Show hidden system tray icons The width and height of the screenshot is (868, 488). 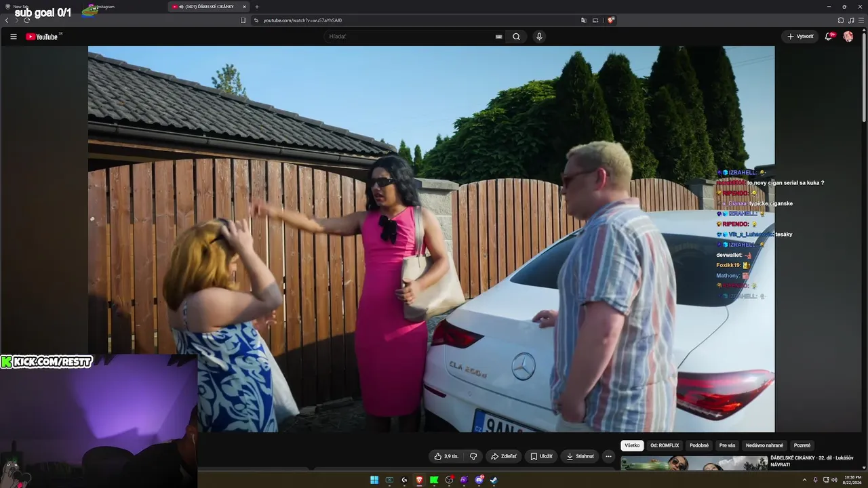click(x=805, y=480)
